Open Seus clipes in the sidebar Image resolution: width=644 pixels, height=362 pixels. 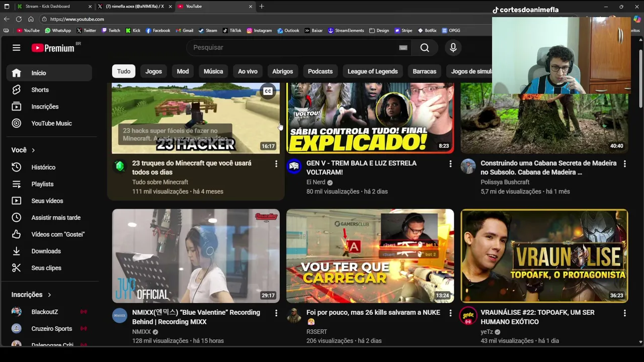pos(49,268)
